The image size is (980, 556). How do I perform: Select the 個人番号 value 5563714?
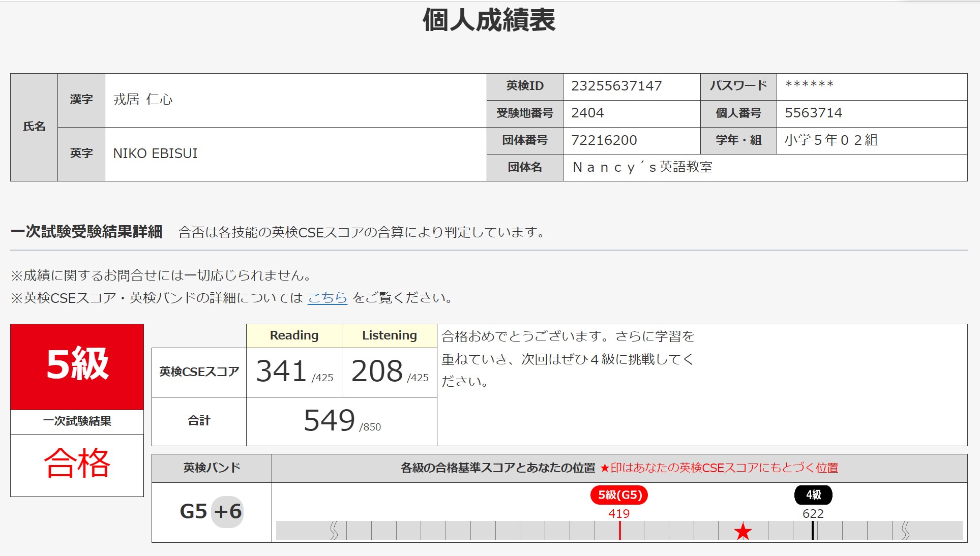coord(813,113)
